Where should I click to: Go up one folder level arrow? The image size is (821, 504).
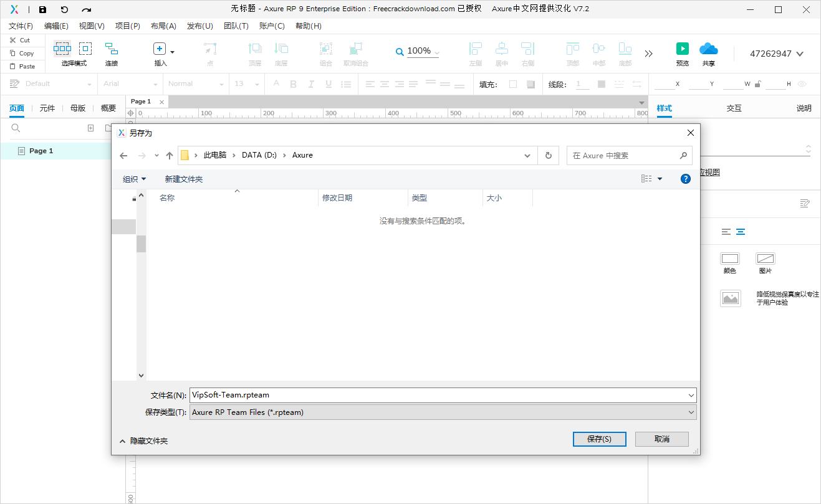point(170,156)
